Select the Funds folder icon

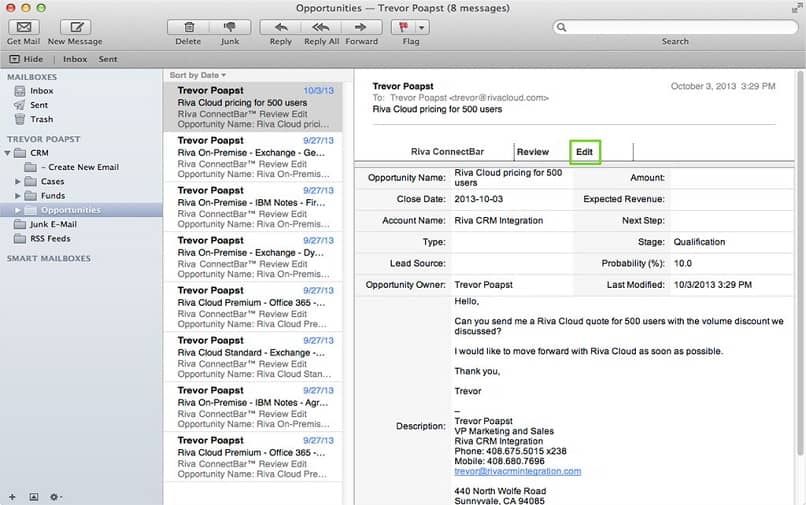click(x=30, y=196)
